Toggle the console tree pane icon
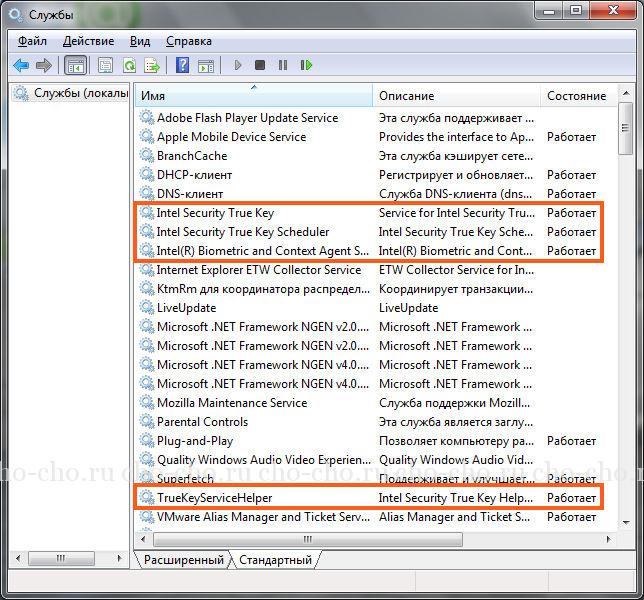This screenshot has height=600, width=644. tap(74, 65)
